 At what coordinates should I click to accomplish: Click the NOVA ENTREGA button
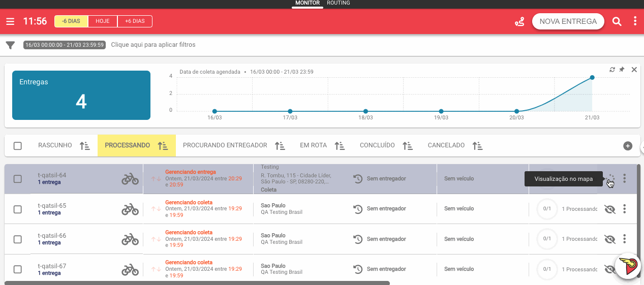point(568,21)
